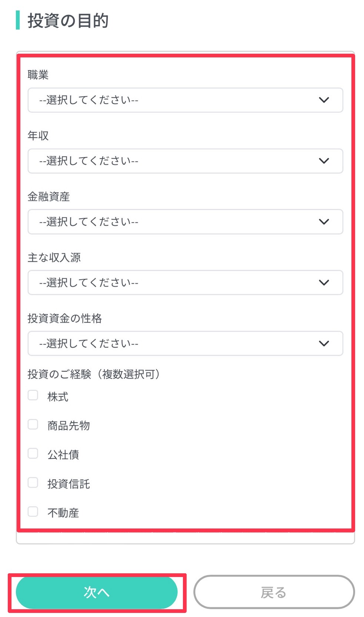Open the 年収 dropdown
The width and height of the screenshot is (364, 617).
point(185,161)
